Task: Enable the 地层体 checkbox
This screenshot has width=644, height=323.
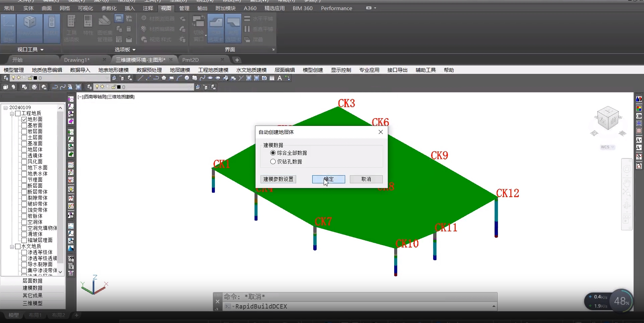Action: pyautogui.click(x=24, y=150)
